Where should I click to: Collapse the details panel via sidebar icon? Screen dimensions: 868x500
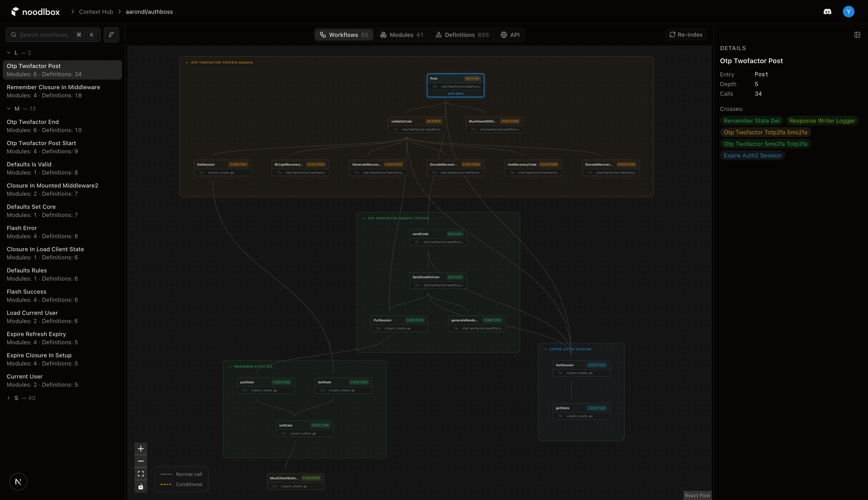coord(857,35)
